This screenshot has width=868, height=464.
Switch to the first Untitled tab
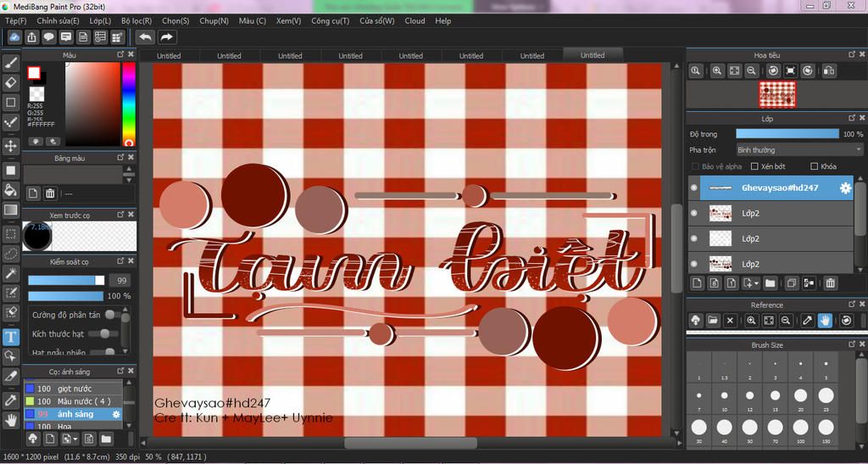(x=169, y=55)
